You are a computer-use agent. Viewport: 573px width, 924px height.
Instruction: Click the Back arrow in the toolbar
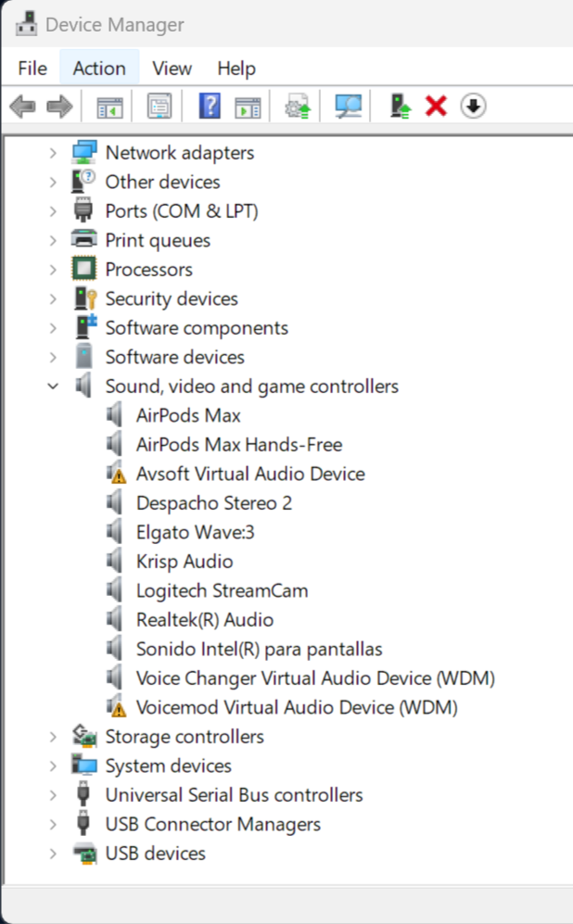(x=22, y=108)
